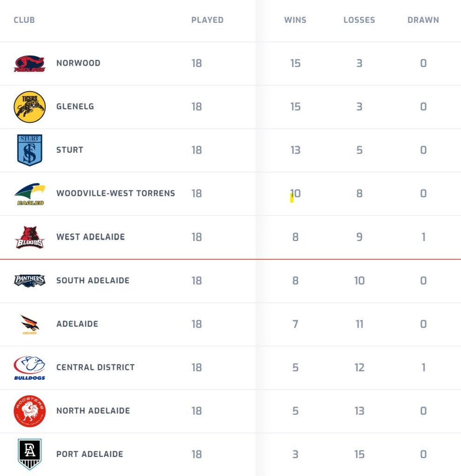Select the CENTRAL DISTRICT club name
This screenshot has width=461, height=476.
96,367
